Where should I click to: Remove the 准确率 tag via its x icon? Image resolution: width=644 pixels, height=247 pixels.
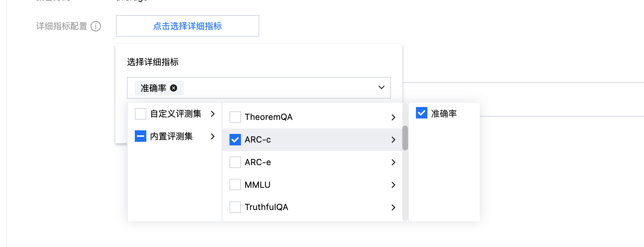[x=174, y=88]
